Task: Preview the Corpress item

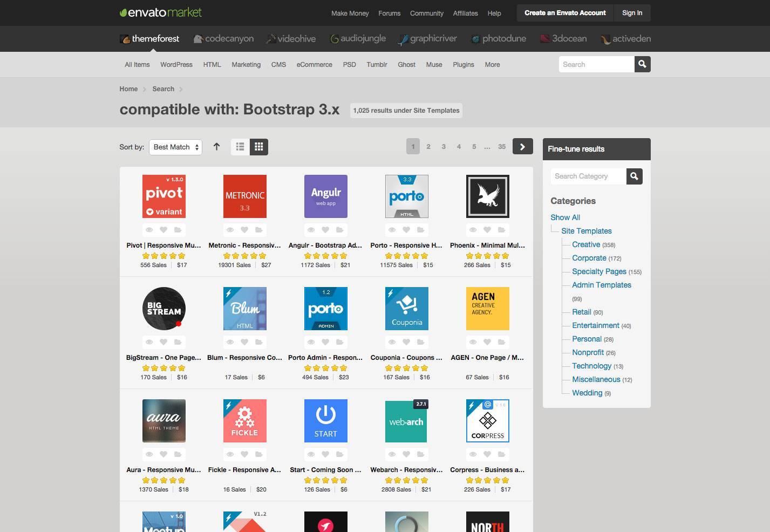Action: 473,454
